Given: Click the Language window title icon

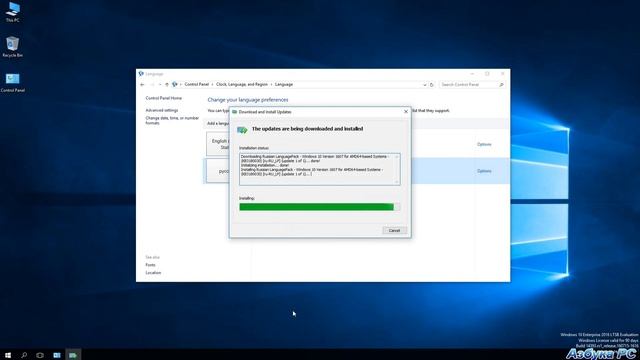Looking at the screenshot, I should point(141,74).
